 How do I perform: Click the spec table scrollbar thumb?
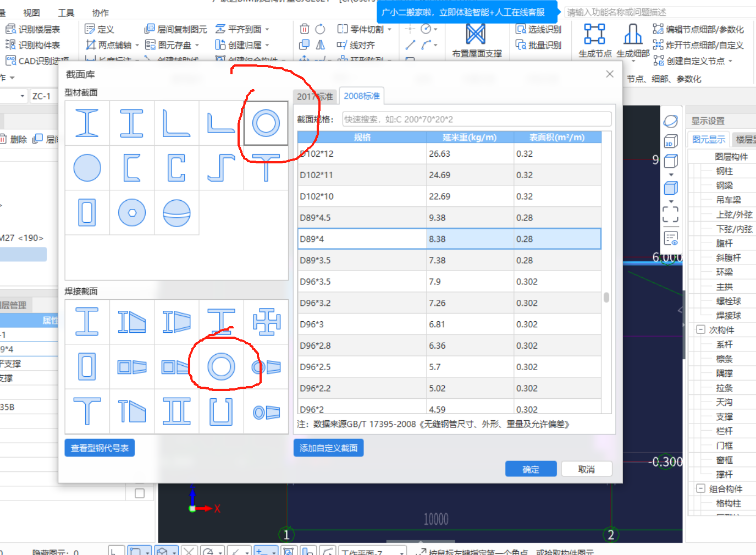[x=606, y=297]
